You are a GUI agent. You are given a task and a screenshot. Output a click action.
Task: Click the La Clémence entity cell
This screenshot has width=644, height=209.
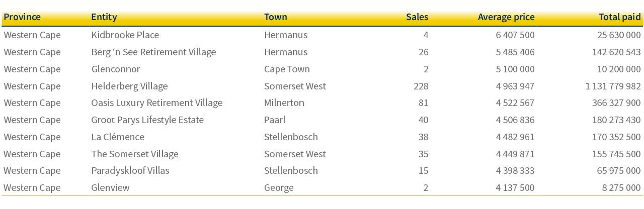click(118, 137)
